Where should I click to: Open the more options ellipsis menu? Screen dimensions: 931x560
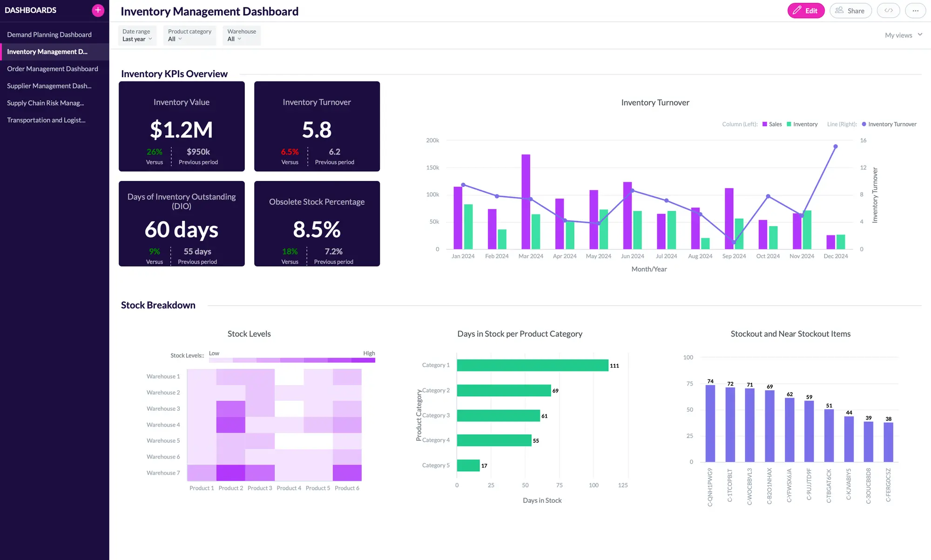pos(915,10)
